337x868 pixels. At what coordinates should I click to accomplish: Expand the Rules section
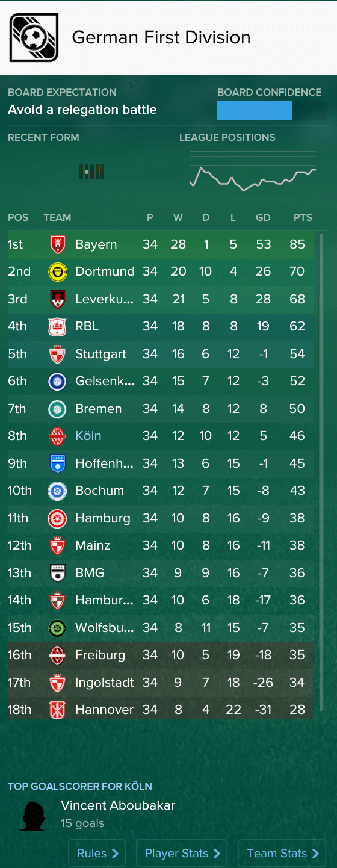97,854
